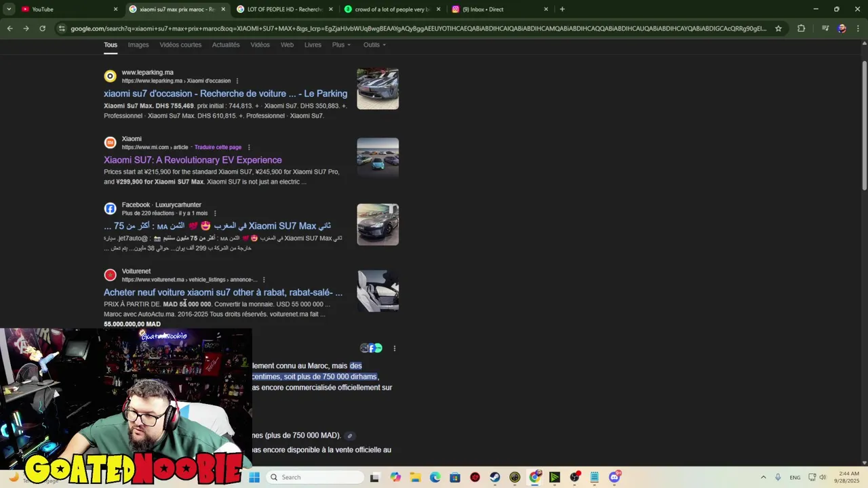
Task: Click the Le Parking site favicon
Action: [110, 76]
